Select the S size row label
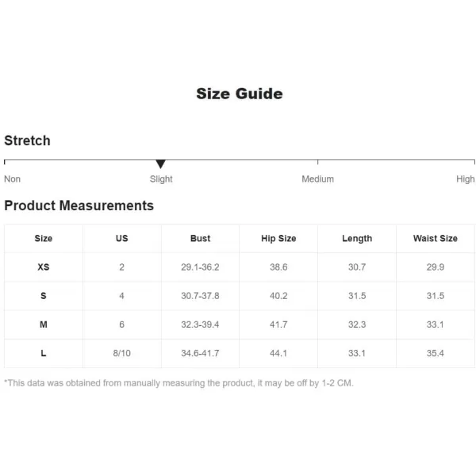The height and width of the screenshot is (476, 476). click(44, 296)
